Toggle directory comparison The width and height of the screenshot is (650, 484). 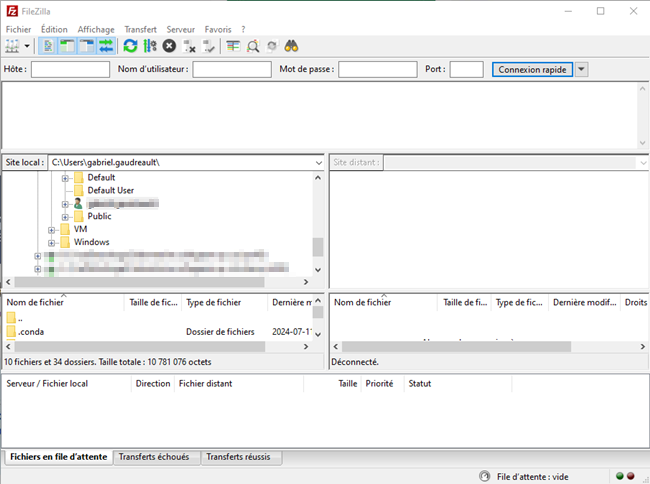252,46
